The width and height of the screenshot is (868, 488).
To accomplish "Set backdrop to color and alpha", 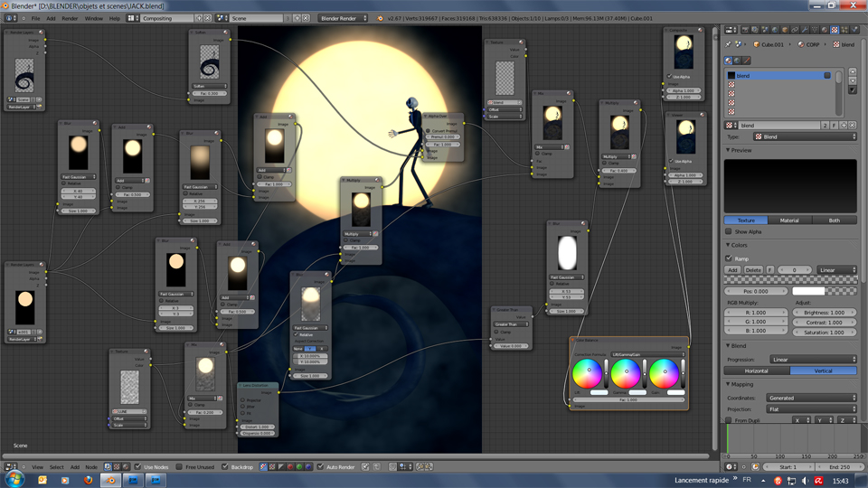I will point(263,466).
